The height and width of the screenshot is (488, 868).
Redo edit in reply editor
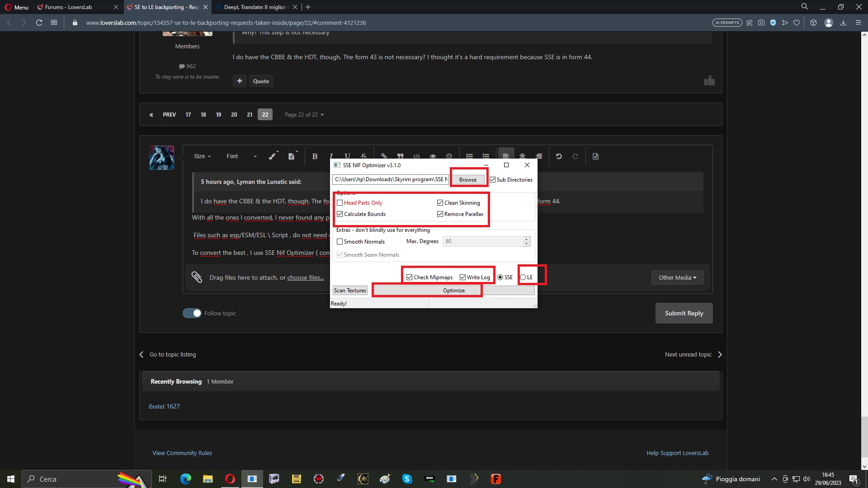[x=575, y=156]
